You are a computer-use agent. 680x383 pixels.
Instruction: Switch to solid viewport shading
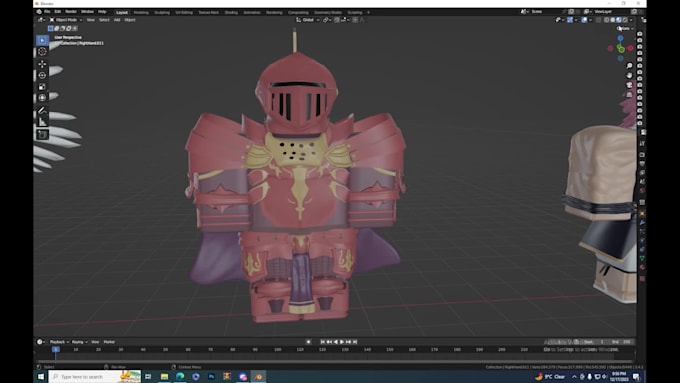click(x=613, y=20)
